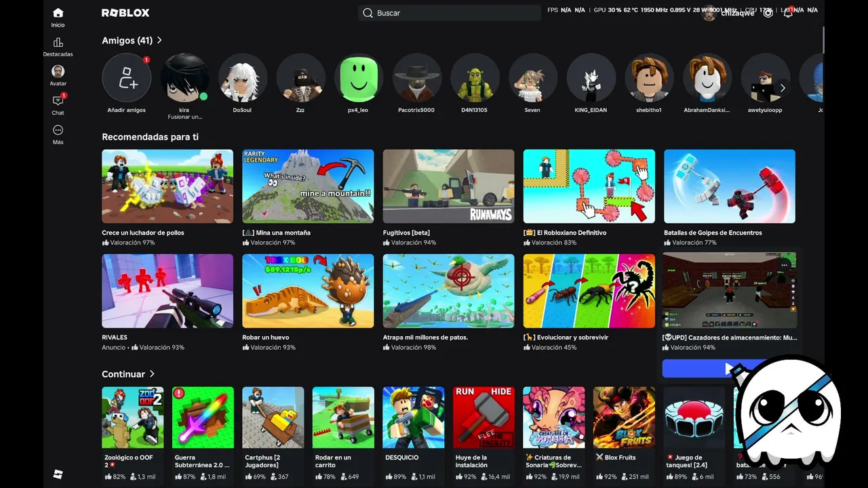
Task: Open Huye de la instalación game
Action: 484,434
